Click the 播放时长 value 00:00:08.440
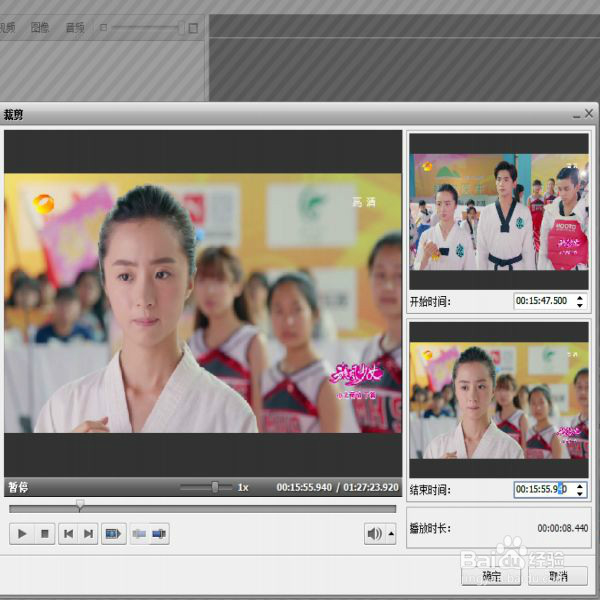This screenshot has width=600, height=600. 562,528
